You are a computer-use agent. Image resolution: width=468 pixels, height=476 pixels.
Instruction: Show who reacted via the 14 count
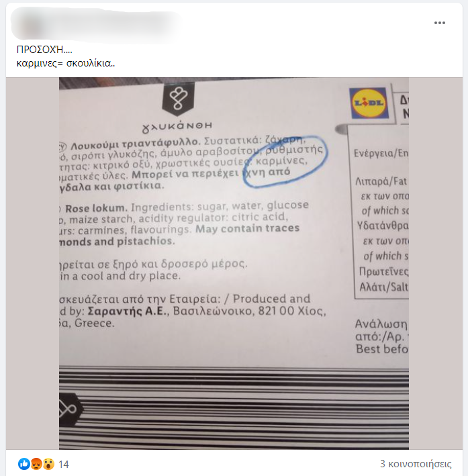click(64, 464)
